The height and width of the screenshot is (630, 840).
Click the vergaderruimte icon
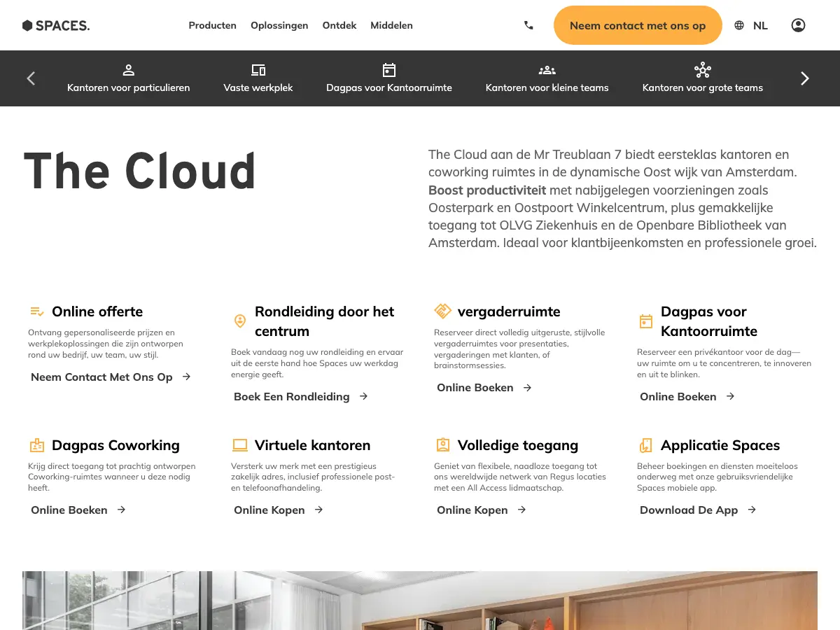pyautogui.click(x=442, y=311)
